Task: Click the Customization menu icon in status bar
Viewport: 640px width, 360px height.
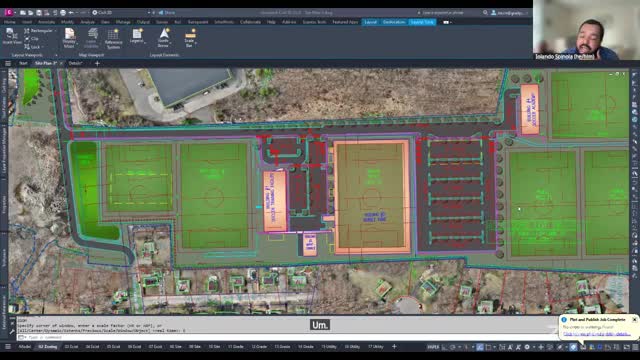Action: (635, 347)
